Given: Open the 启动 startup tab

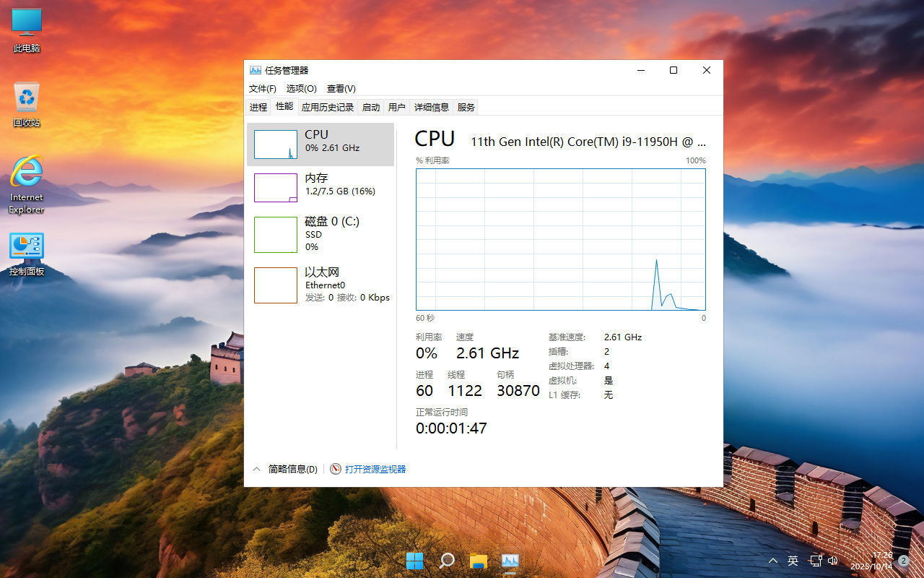Looking at the screenshot, I should pos(370,107).
